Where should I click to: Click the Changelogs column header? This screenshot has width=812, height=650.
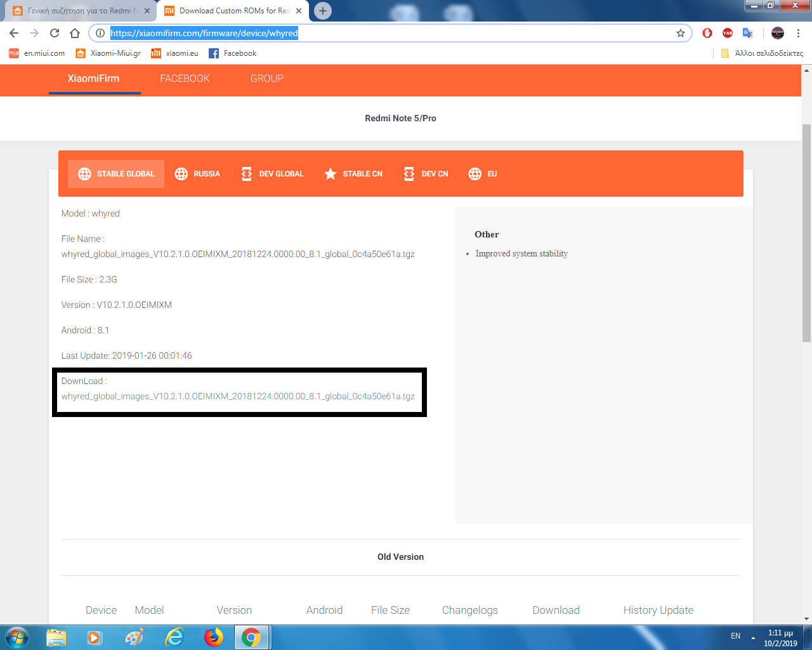470,610
